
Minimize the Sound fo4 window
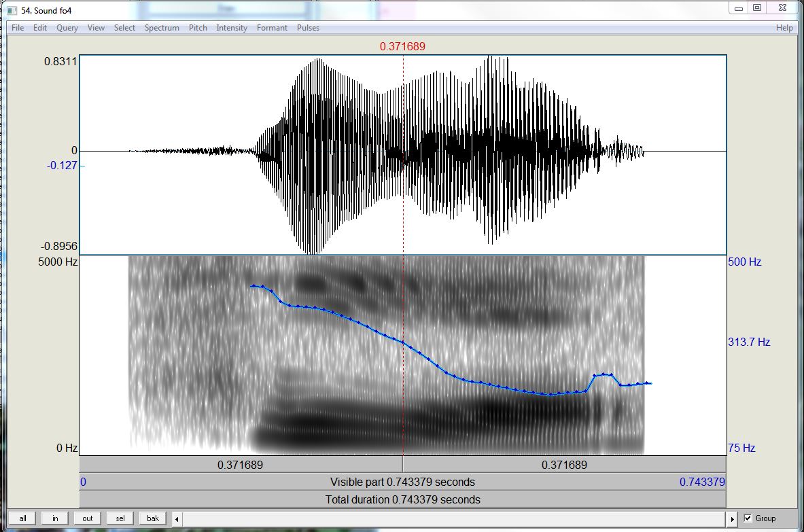pyautogui.click(x=738, y=8)
